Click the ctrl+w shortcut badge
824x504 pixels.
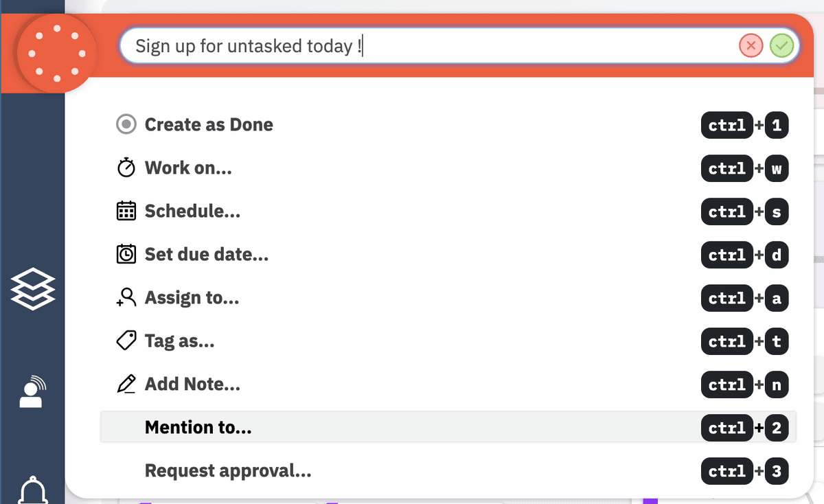(x=745, y=168)
